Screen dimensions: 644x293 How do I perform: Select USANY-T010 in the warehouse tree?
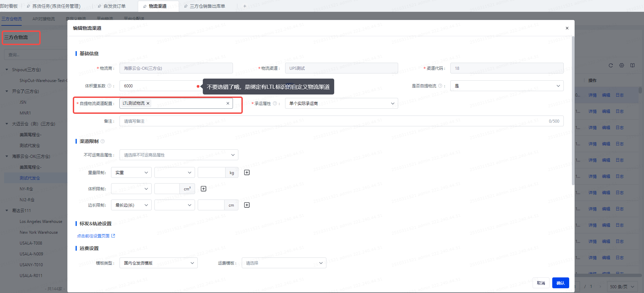click(x=31, y=265)
